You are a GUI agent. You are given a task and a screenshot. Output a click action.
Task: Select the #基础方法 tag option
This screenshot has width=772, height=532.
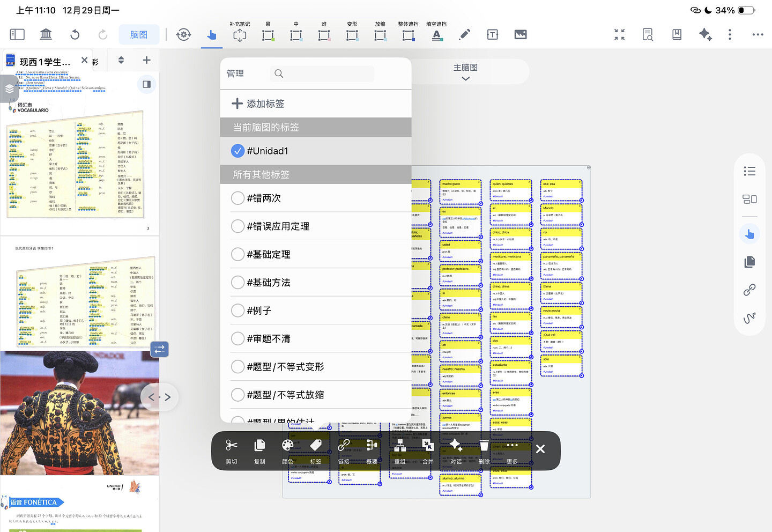238,283
